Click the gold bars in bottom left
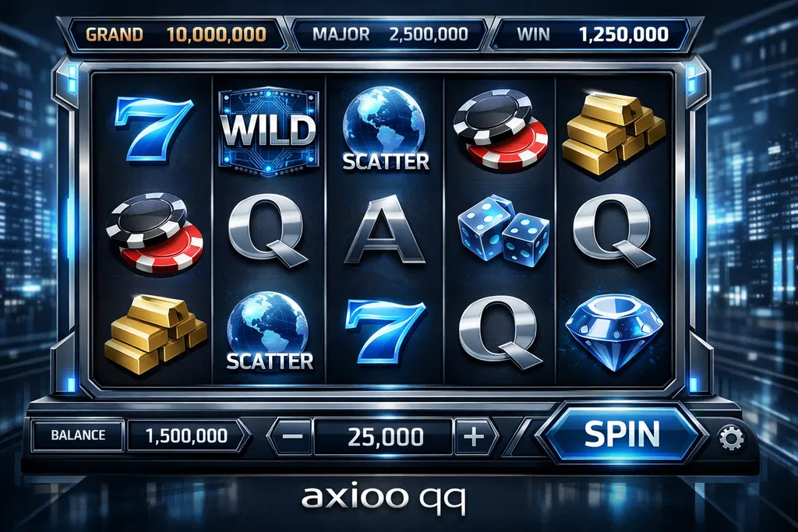The width and height of the screenshot is (798, 532). [x=155, y=334]
